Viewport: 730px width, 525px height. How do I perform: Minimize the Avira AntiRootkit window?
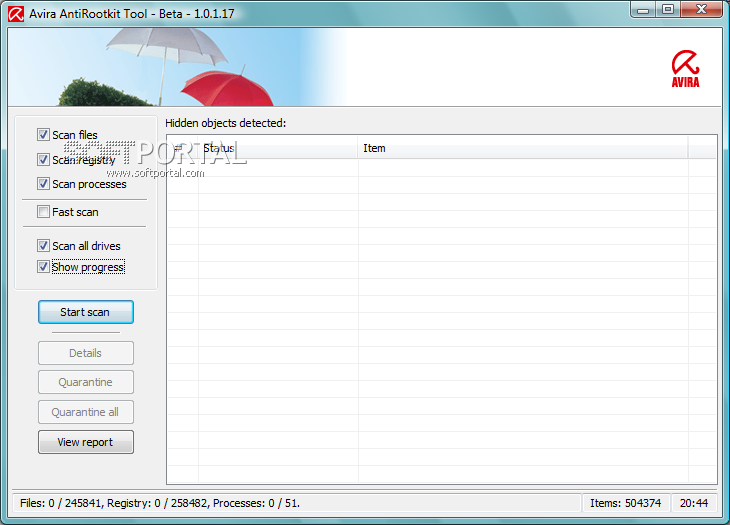pyautogui.click(x=643, y=10)
